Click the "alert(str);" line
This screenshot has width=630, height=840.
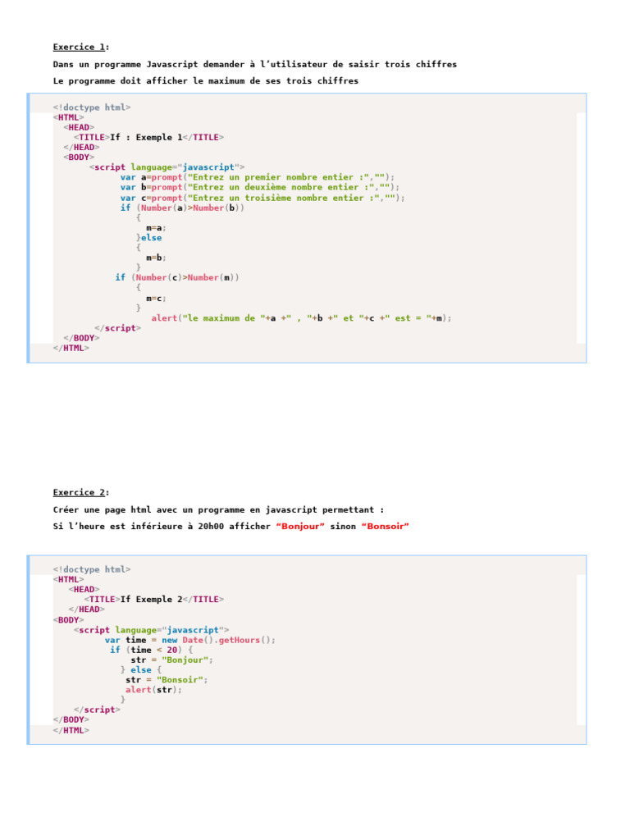(153, 690)
